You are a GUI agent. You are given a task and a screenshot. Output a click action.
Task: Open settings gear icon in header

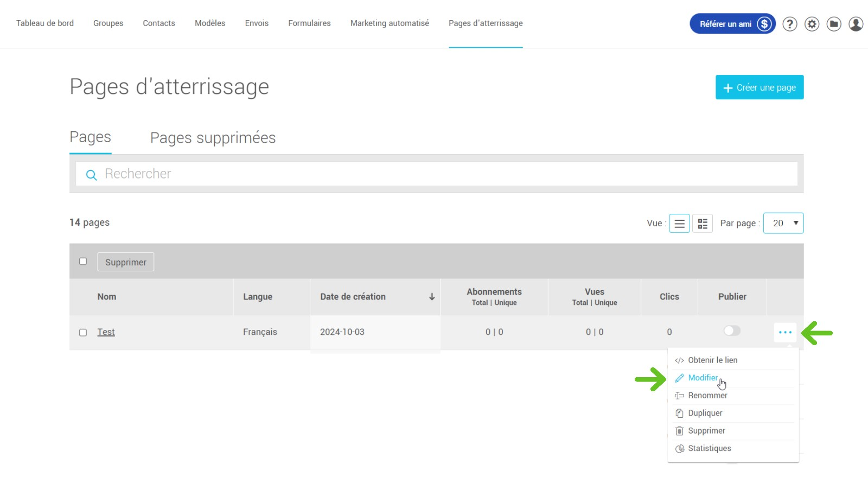(812, 24)
